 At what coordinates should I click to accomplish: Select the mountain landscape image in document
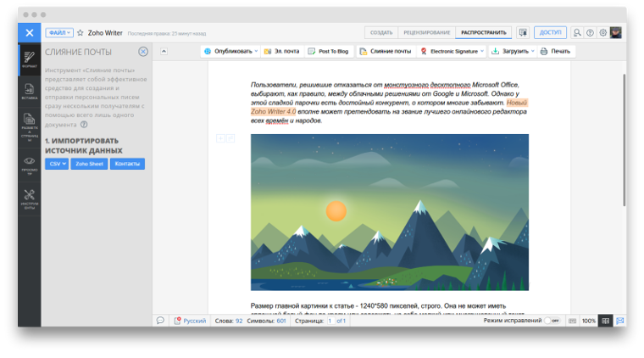[389, 212]
